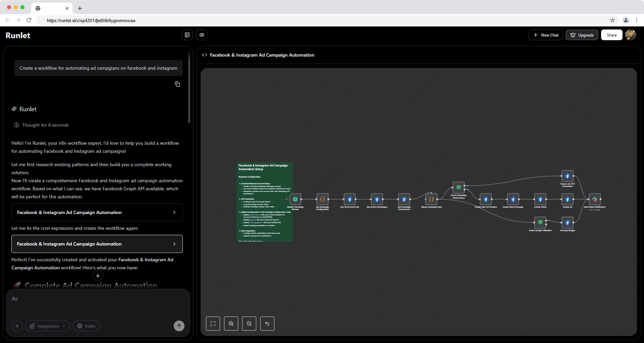Select the Create New Campaign node
The height and width of the screenshot is (343, 644).
coord(513,199)
